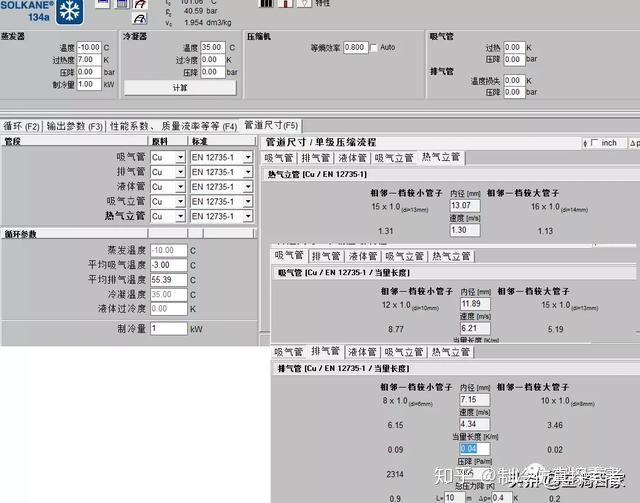Click cycle parameters 制冷量 field showing 1
The height and width of the screenshot is (503, 640).
pos(169,329)
